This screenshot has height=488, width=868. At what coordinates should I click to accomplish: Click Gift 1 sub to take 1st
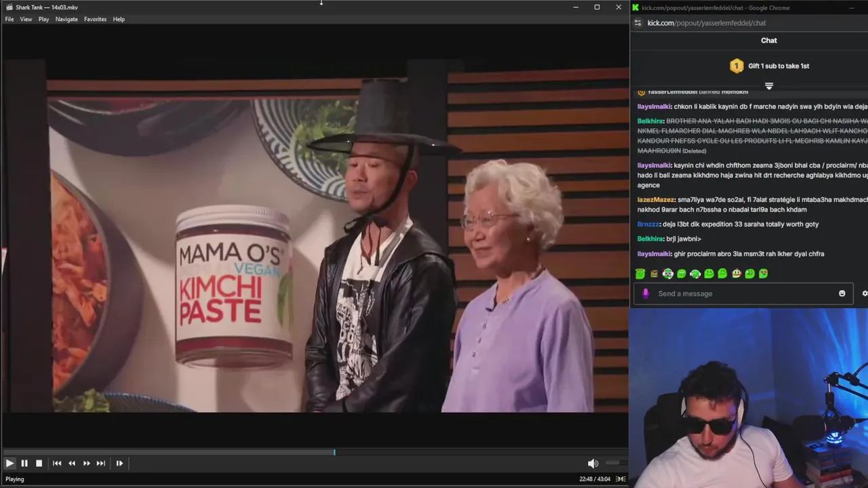[x=778, y=66]
